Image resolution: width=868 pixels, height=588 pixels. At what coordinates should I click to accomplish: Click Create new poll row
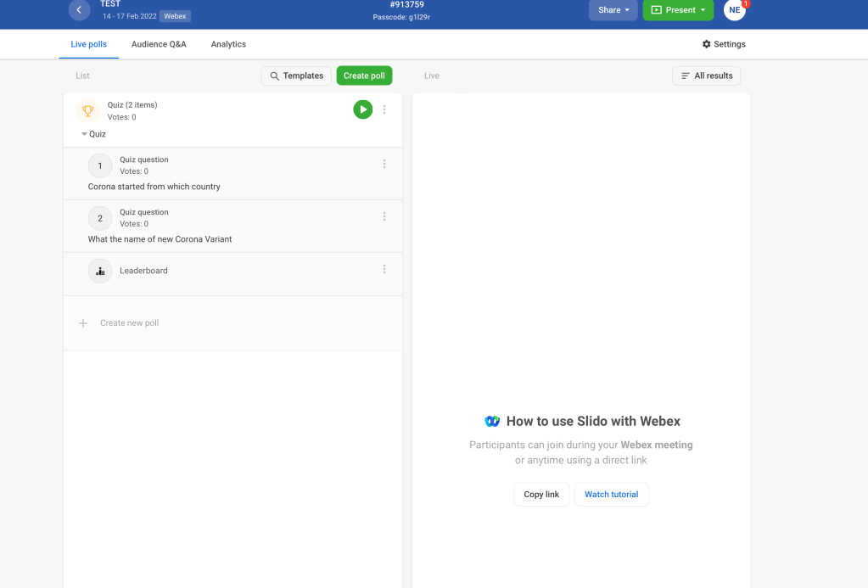click(x=129, y=323)
